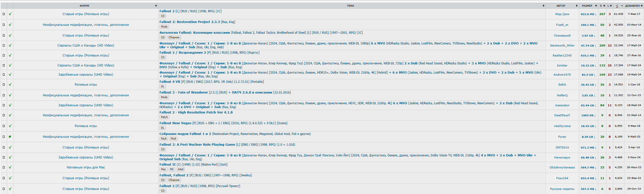
Task: Click the topic icon in the Eefrit row
Action: tap(4, 85)
